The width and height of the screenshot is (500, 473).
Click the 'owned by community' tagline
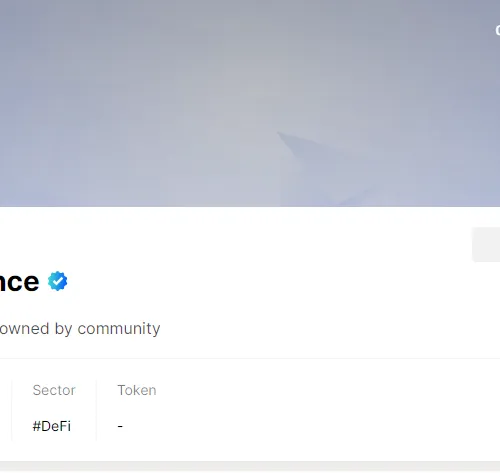pyautogui.click(x=80, y=329)
